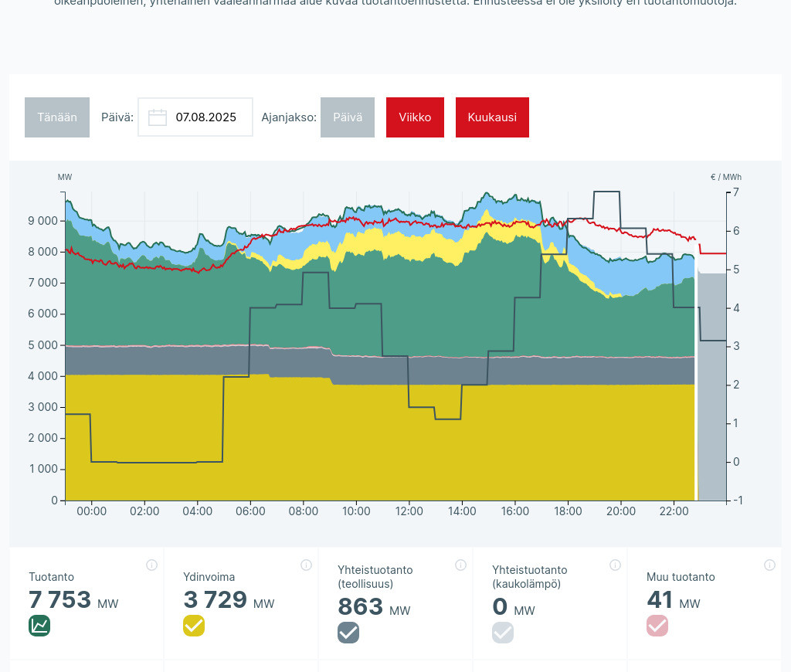Toggle the pink Muu tuotanto checkbox
Screen dimensions: 791x672
657,626
